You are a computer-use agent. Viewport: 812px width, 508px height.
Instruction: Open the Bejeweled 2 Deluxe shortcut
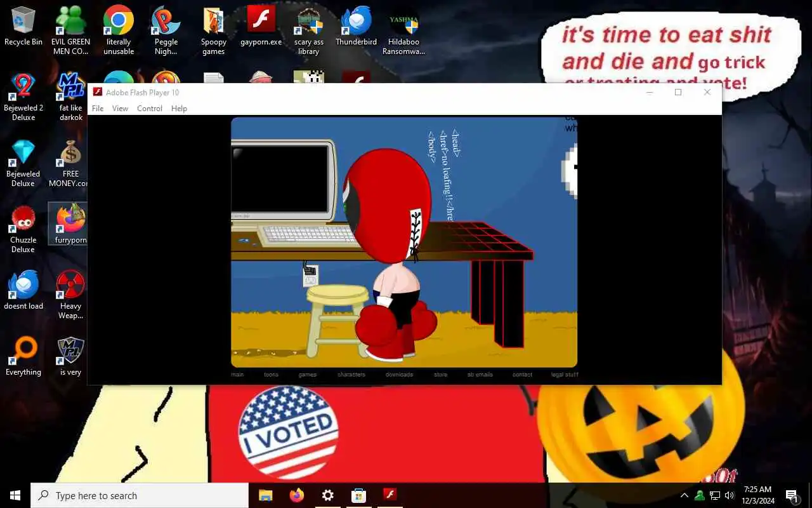pos(23,97)
